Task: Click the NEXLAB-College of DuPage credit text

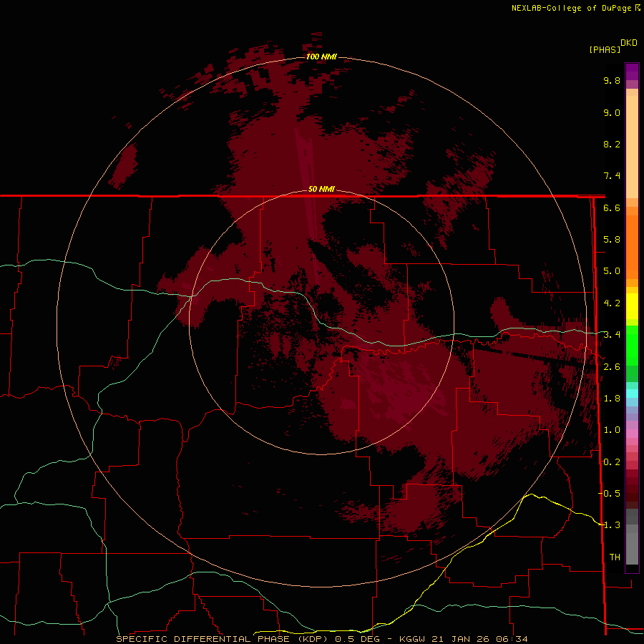Action: pyautogui.click(x=572, y=8)
